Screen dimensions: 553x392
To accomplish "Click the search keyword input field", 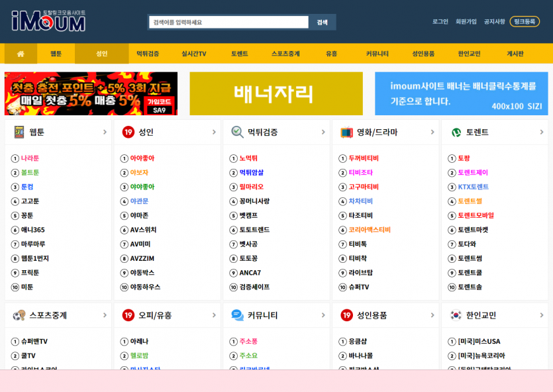I will [228, 23].
